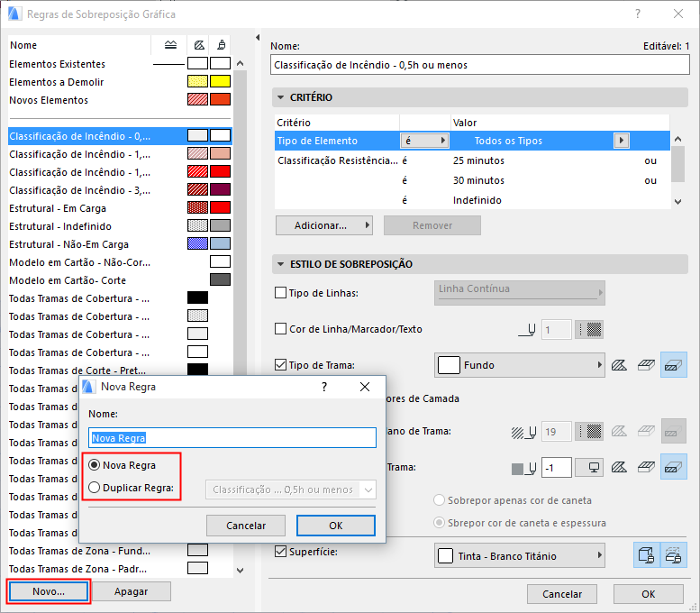Select the Novos Elementos rule
The width and height of the screenshot is (700, 613).
coord(120,100)
